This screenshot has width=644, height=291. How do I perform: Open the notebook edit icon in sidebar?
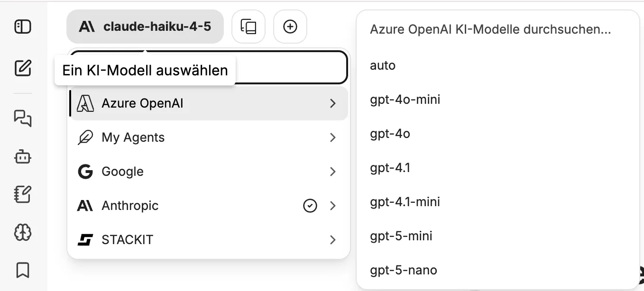coord(23,194)
